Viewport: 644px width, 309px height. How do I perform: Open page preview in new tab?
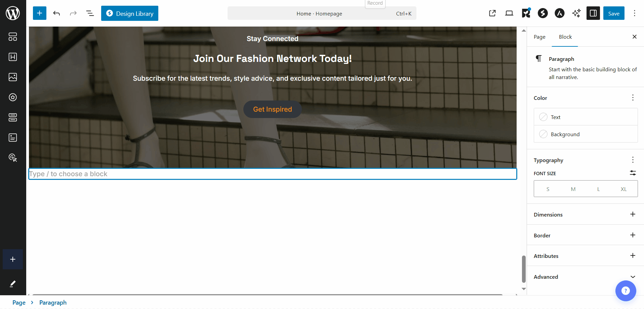point(492,13)
